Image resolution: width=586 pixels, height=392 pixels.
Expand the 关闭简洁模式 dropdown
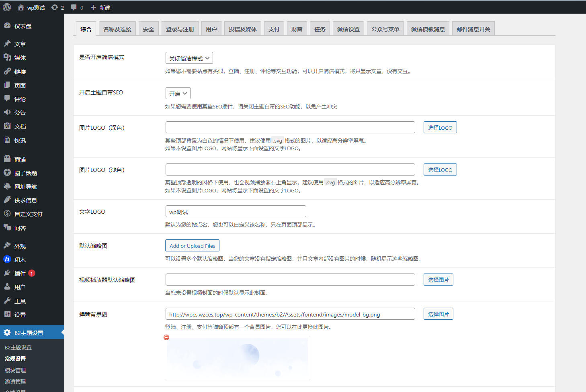(189, 58)
